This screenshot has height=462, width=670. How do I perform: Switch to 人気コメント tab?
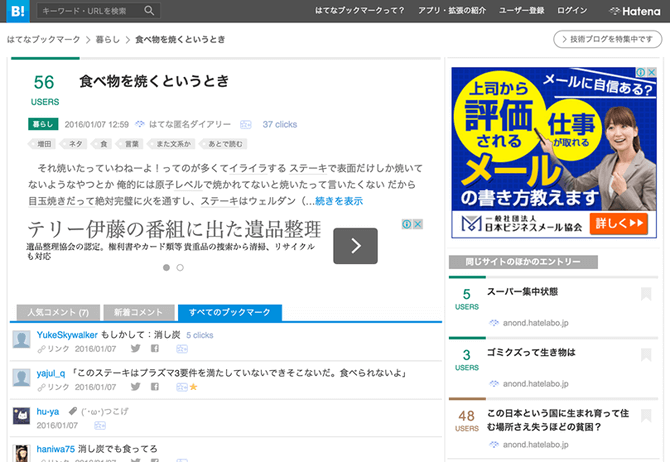point(58,313)
